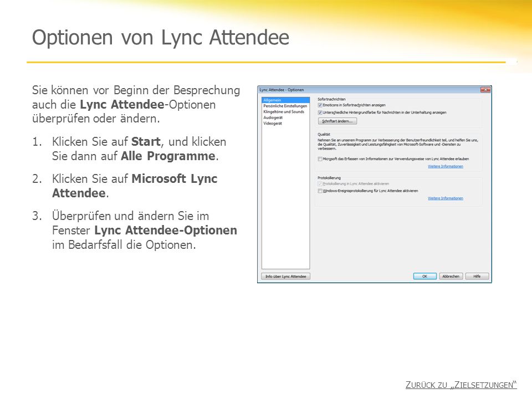This screenshot has height=399, width=532.
Task: Click the Lync Attendee - Optionen title bar text
Action: [282, 90]
